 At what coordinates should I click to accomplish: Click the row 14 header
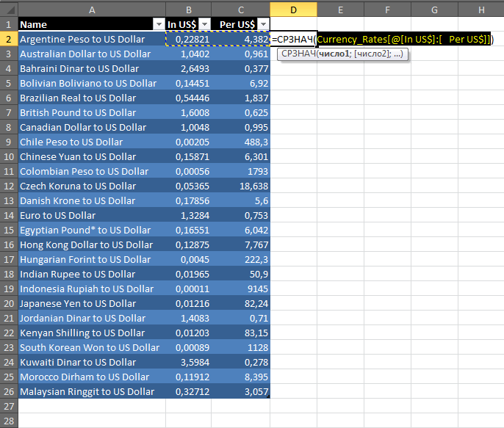[x=8, y=215]
